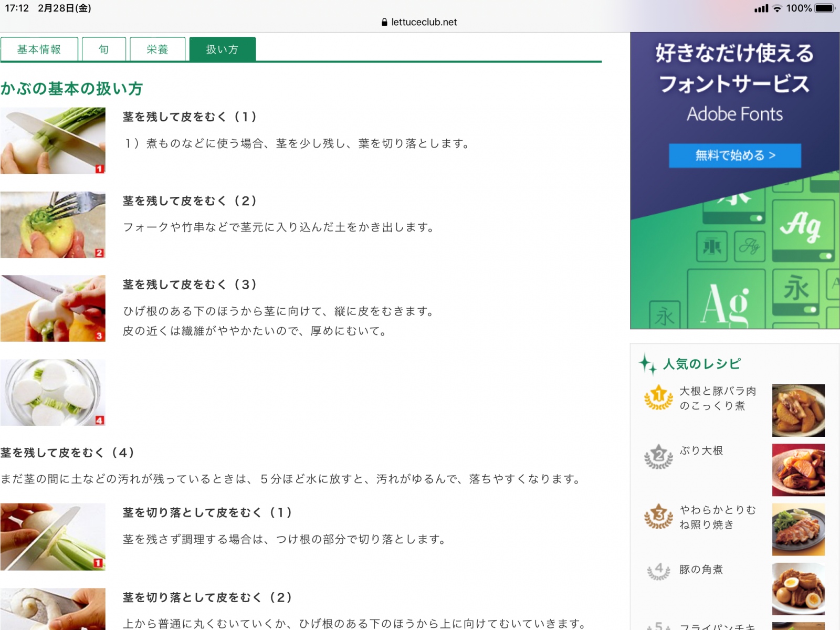View the ぶり大根 recipe photo

[798, 470]
